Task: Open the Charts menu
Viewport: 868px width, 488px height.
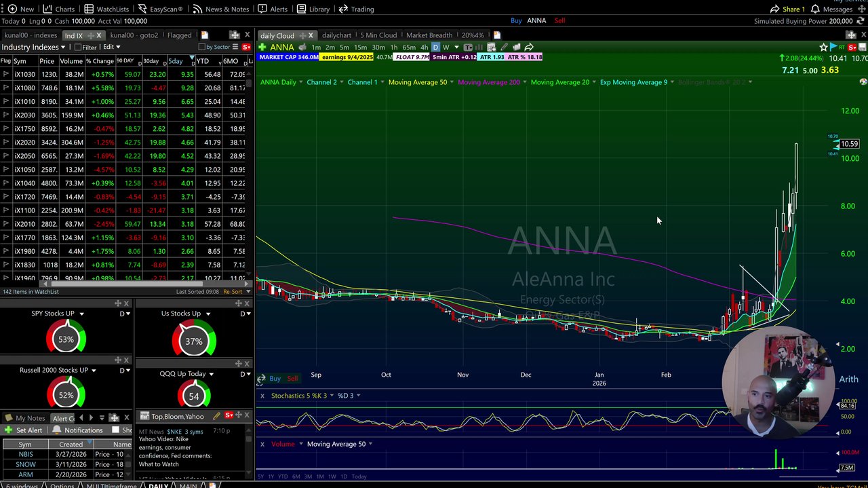Action: 58,9
